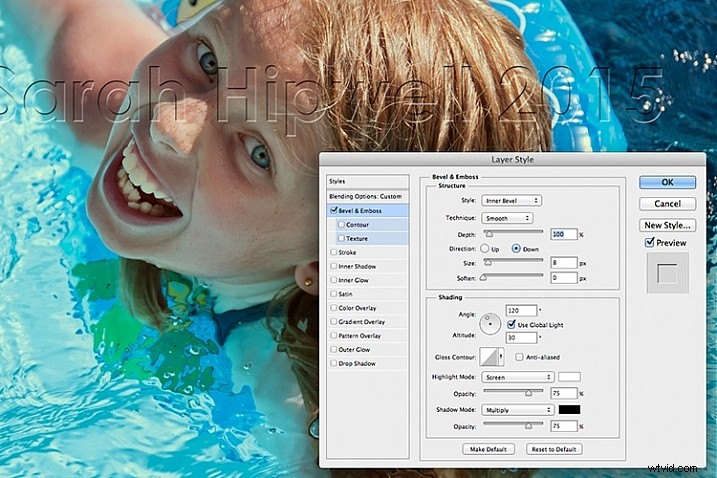Enable the Drop Shadow checkbox

point(333,363)
